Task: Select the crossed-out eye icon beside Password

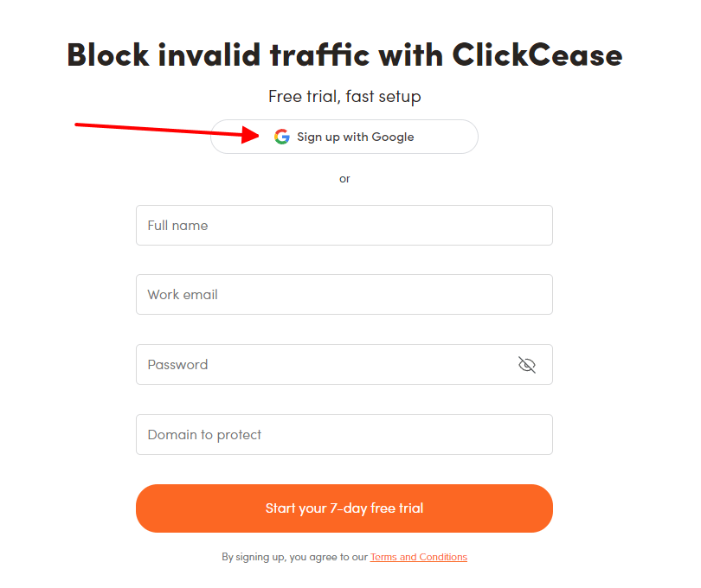Action: 527,364
